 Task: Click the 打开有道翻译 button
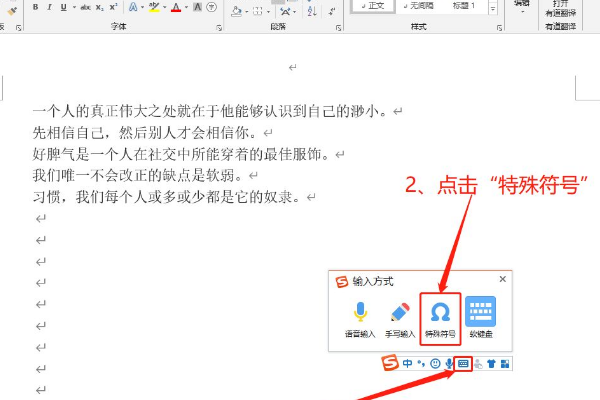coord(561,8)
